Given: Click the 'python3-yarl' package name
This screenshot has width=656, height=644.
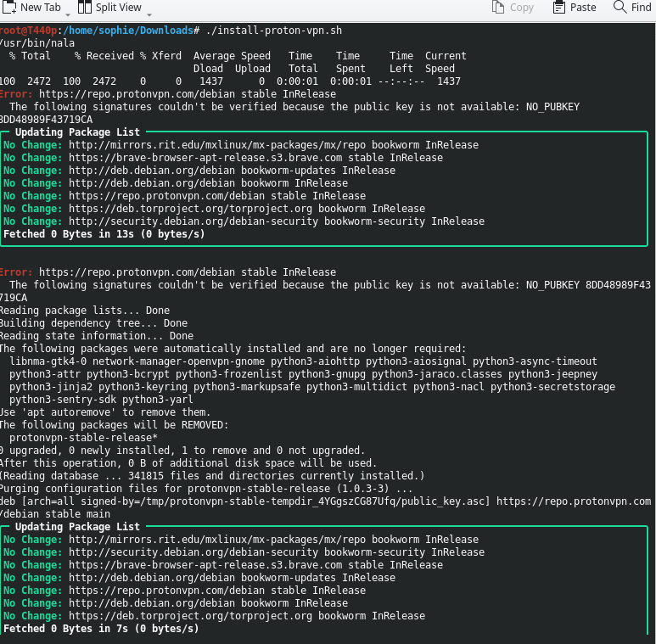Looking at the screenshot, I should [x=158, y=400].
